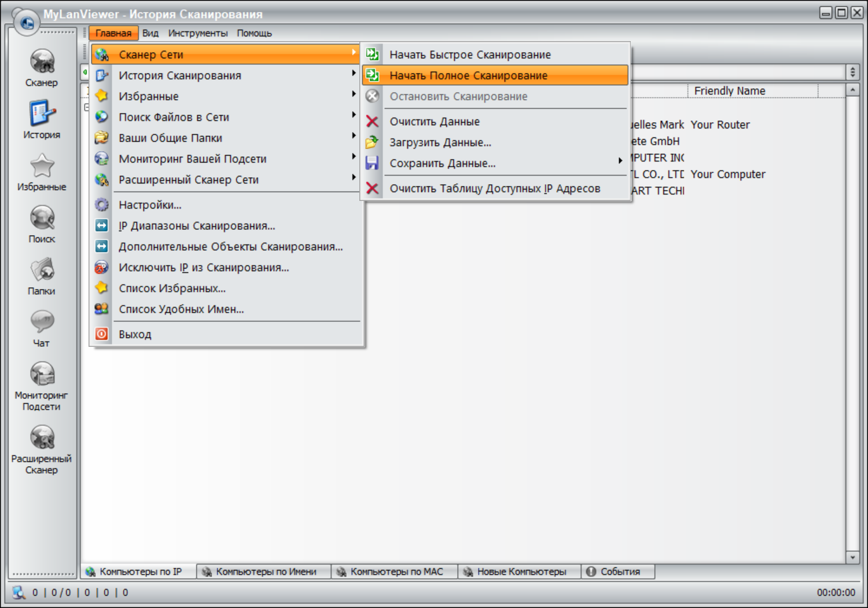This screenshot has height=608, width=868.
Task: Click the status bar scanner icon
Action: 19,592
